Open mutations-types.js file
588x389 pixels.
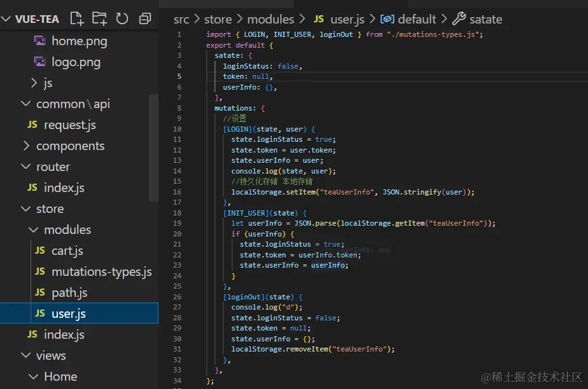pos(102,271)
